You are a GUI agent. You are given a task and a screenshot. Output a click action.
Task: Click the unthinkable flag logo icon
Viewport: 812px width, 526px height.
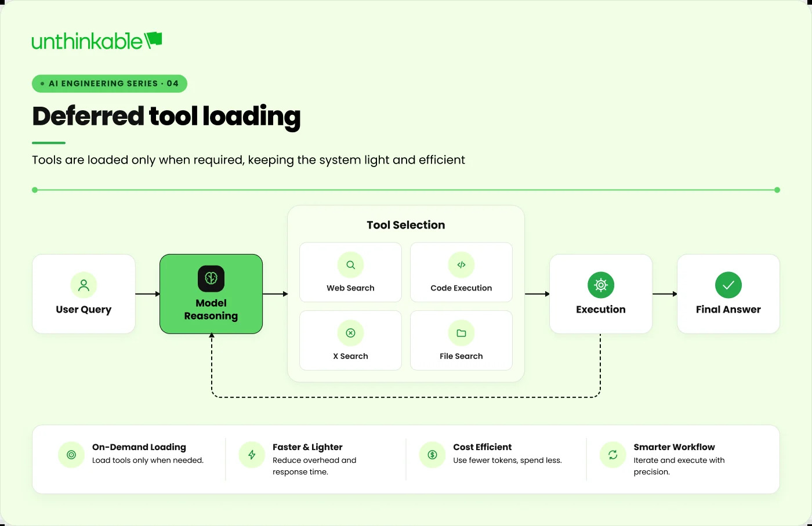154,39
